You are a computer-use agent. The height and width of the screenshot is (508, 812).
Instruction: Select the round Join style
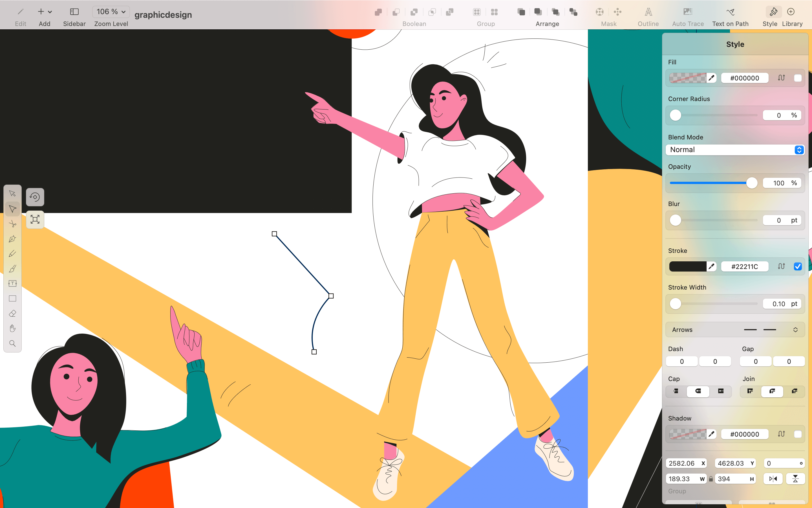pos(772,391)
